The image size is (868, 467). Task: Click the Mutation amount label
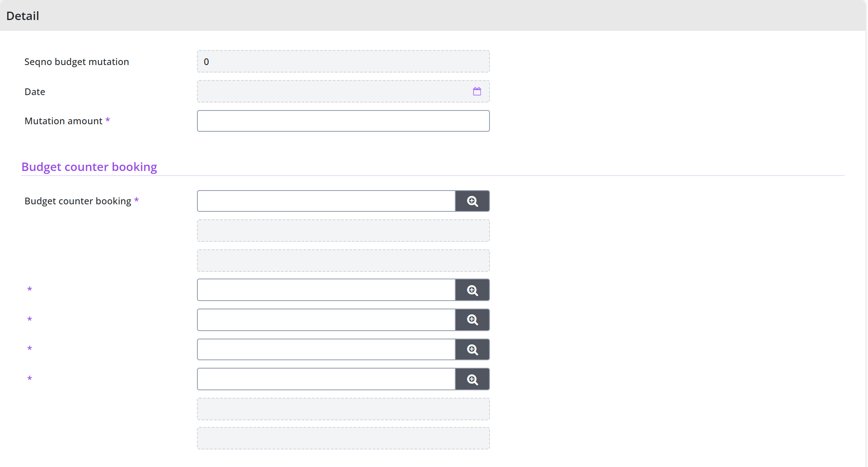coord(63,121)
